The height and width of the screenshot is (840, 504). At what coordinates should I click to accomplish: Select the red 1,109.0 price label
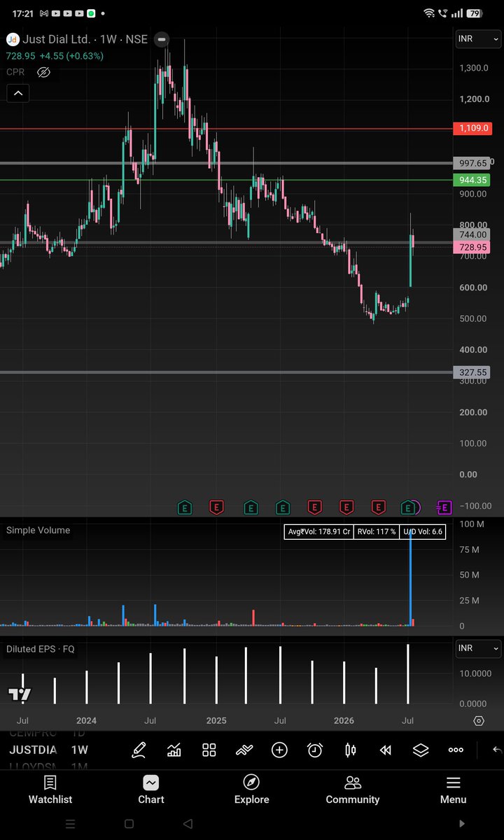tap(472, 128)
